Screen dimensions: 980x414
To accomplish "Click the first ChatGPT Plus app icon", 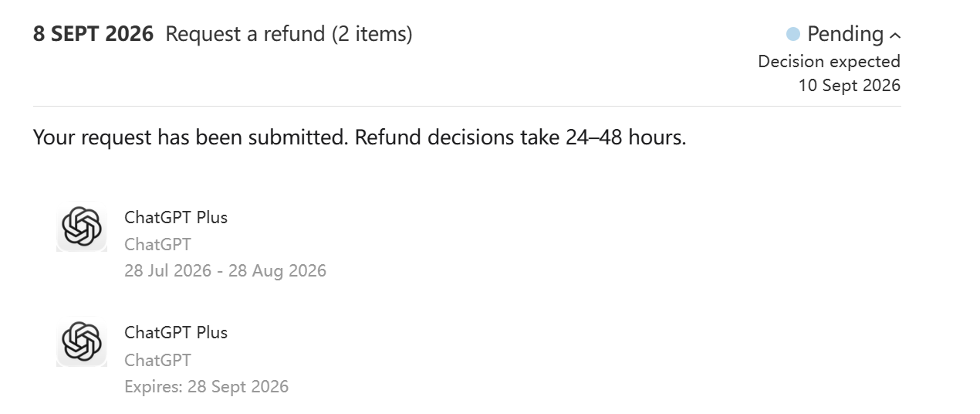I will (x=82, y=227).
